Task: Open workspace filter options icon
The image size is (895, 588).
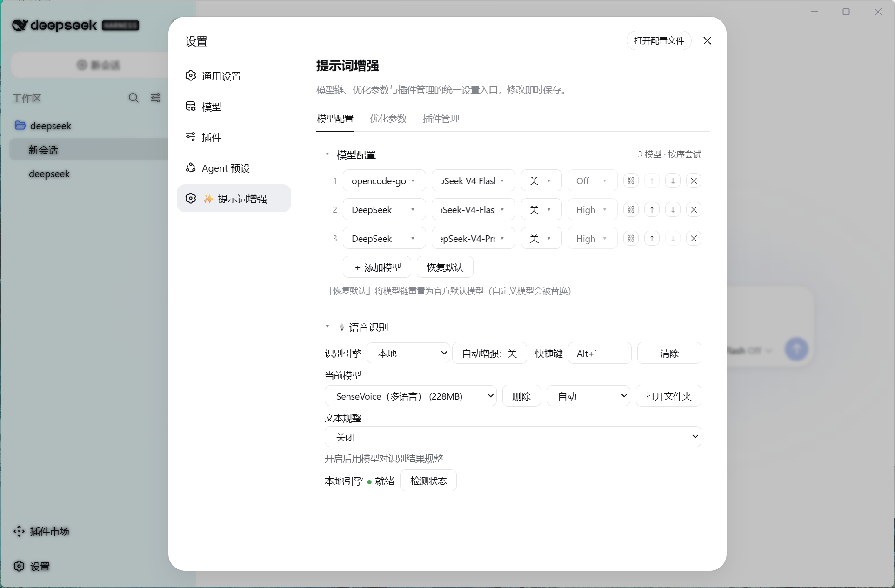Action: pyautogui.click(x=156, y=98)
